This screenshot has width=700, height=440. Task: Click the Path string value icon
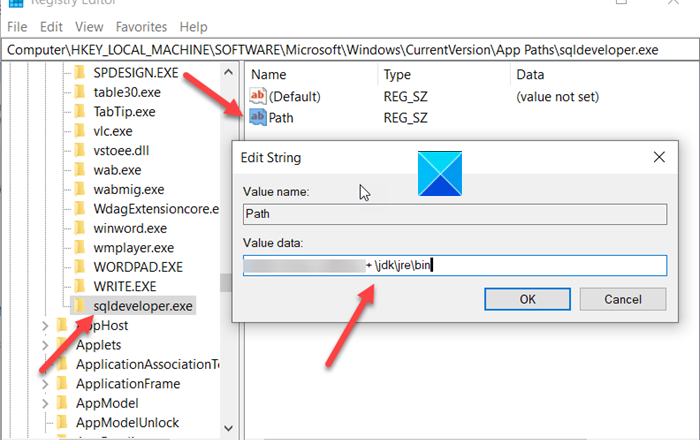[x=258, y=117]
